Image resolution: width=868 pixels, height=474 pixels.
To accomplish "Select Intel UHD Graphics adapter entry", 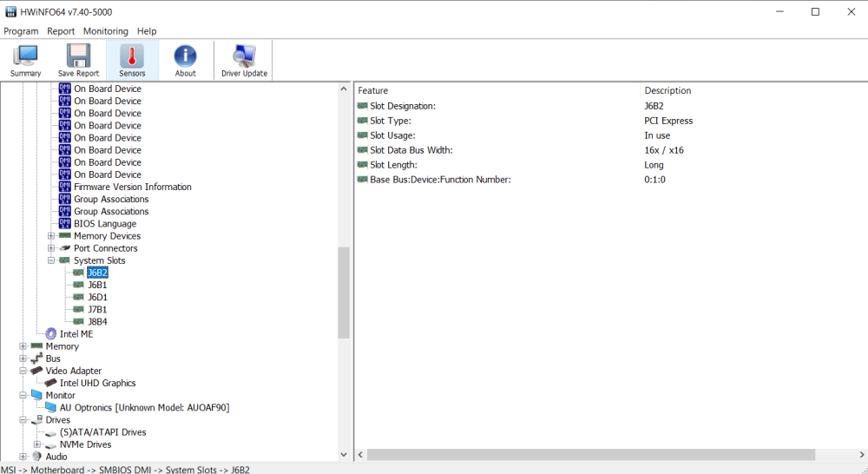I will [97, 383].
